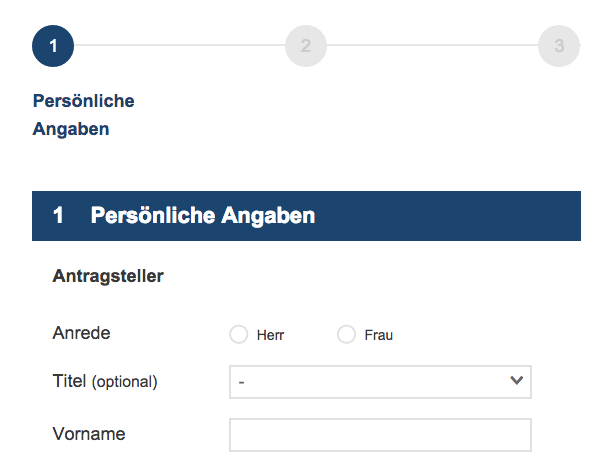Click step 1 circle in progress bar
Screen dimensions: 609x460
(53, 46)
